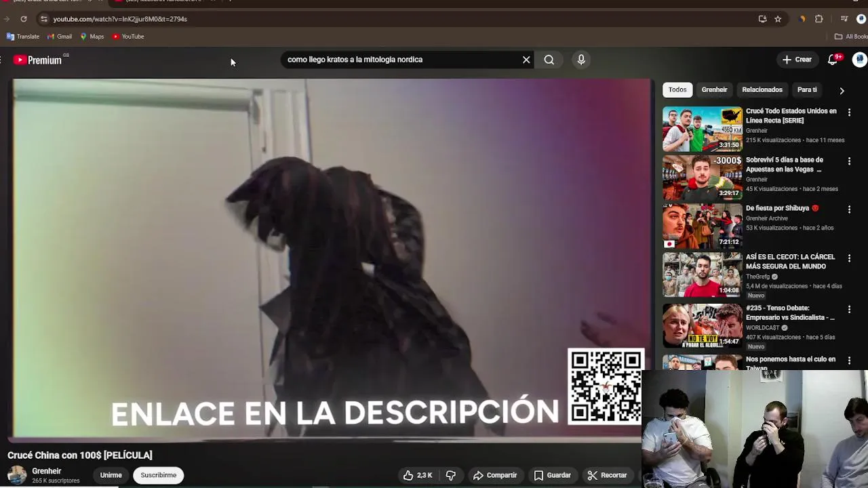Open the #235 Tenso Debate thumbnail
Image resolution: width=868 pixels, height=488 pixels.
(x=702, y=326)
